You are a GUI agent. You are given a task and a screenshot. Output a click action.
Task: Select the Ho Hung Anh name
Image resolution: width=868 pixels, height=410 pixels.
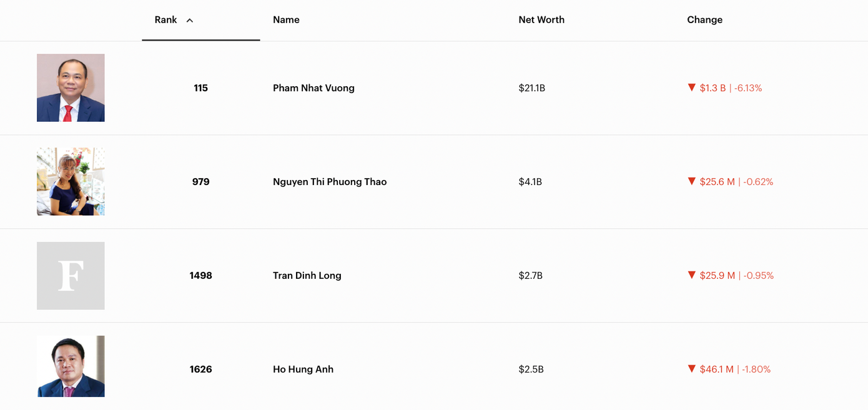303,369
